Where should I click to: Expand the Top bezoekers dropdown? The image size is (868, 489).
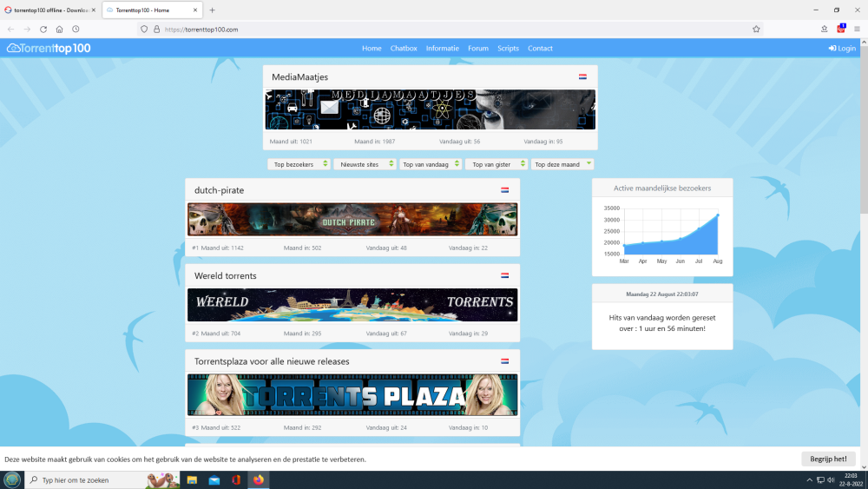299,164
